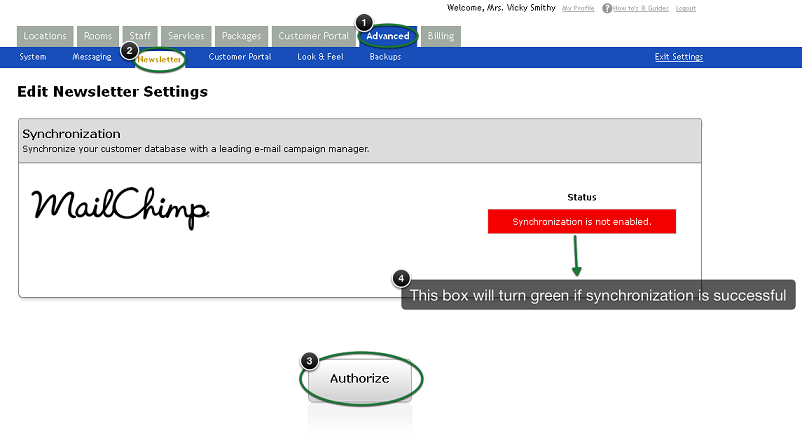Select the Newsletter submenu item
Image resolution: width=802 pixels, height=440 pixels.
(159, 59)
